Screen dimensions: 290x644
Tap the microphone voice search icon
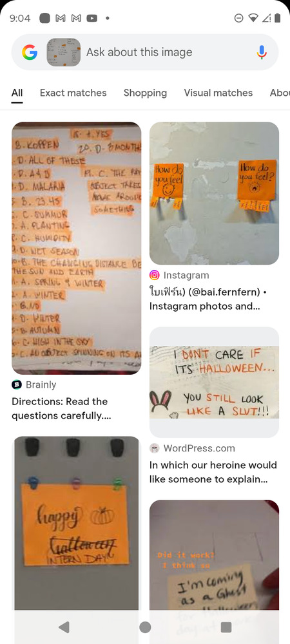262,52
